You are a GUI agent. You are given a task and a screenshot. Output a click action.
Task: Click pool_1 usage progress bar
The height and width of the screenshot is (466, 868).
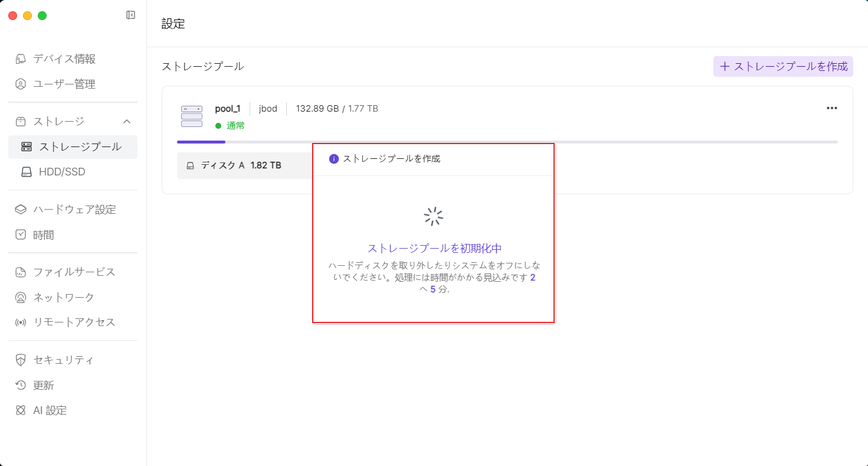point(506,142)
